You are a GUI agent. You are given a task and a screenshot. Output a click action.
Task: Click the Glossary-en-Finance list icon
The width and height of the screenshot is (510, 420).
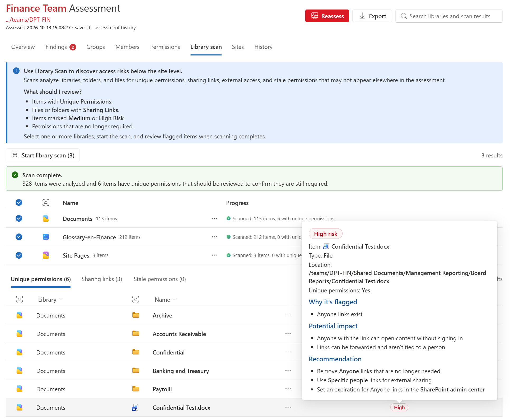(46, 237)
